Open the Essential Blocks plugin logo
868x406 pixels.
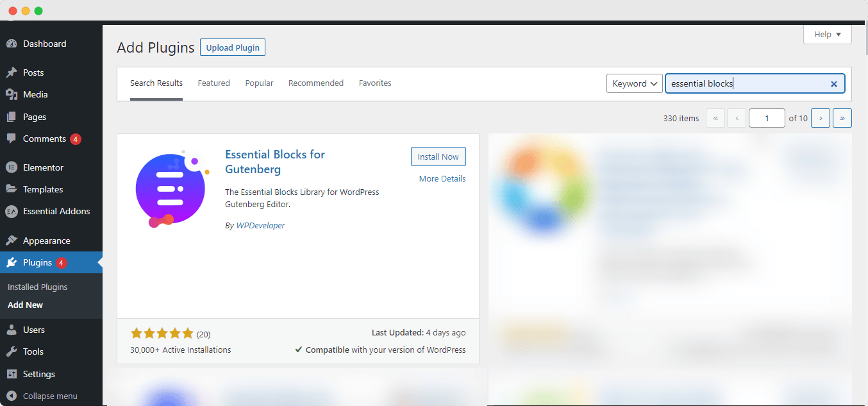pyautogui.click(x=172, y=189)
